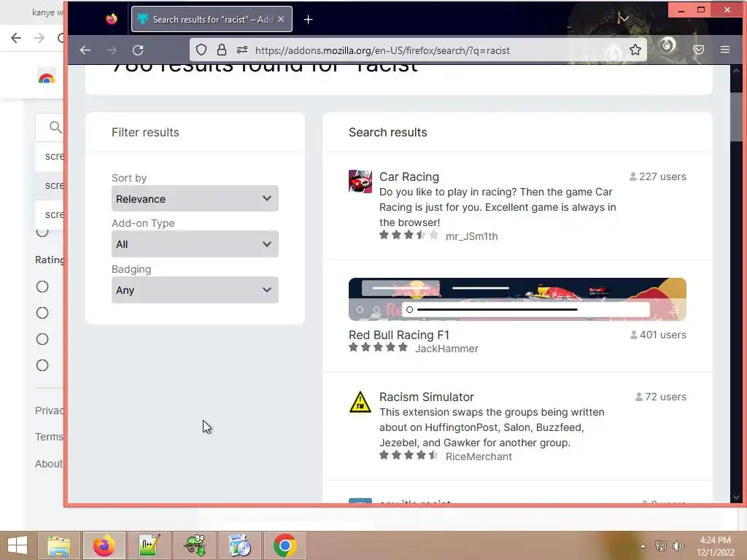
Task: Click the extension icon beside the bookmark star
Action: [x=667, y=45]
